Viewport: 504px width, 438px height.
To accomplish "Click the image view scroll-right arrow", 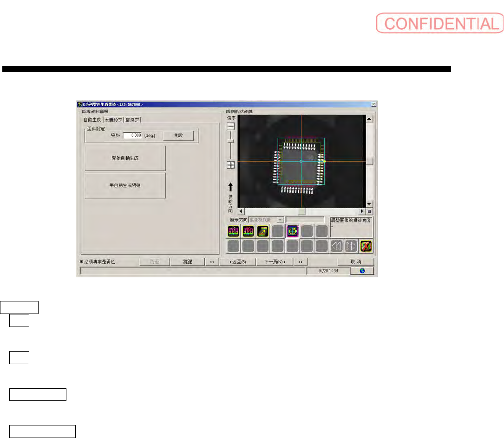I will pos(362,211).
